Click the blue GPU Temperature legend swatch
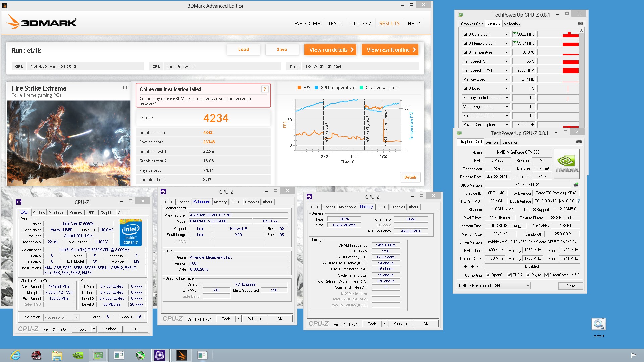644x362 pixels. coord(316,88)
